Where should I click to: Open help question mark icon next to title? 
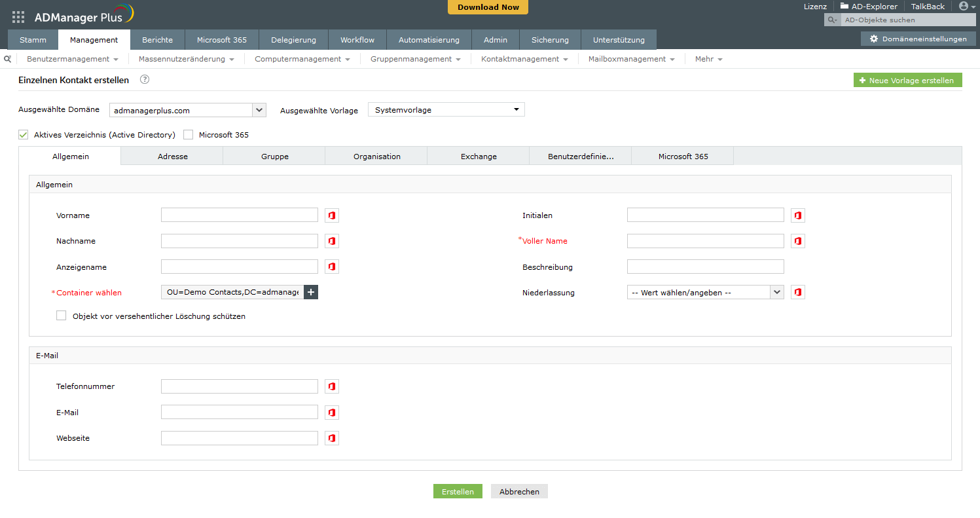pyautogui.click(x=145, y=80)
